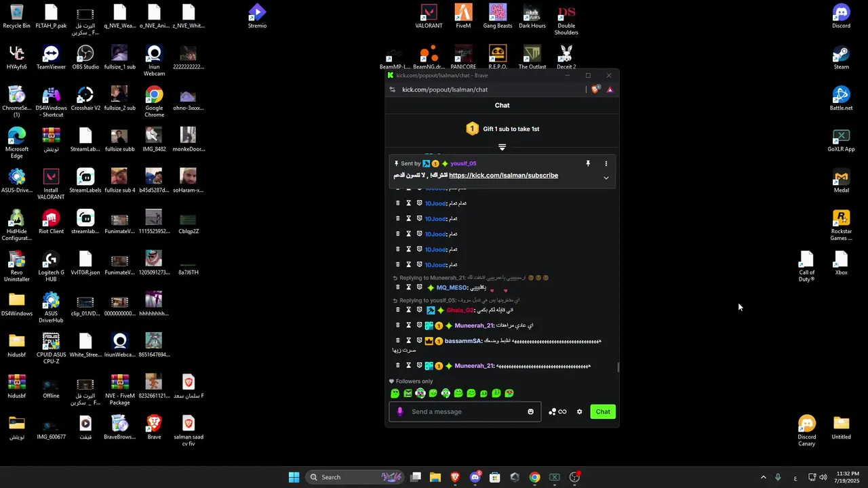The width and height of the screenshot is (868, 488).
Task: Open the VALORANT desktop shortcut
Action: [429, 17]
